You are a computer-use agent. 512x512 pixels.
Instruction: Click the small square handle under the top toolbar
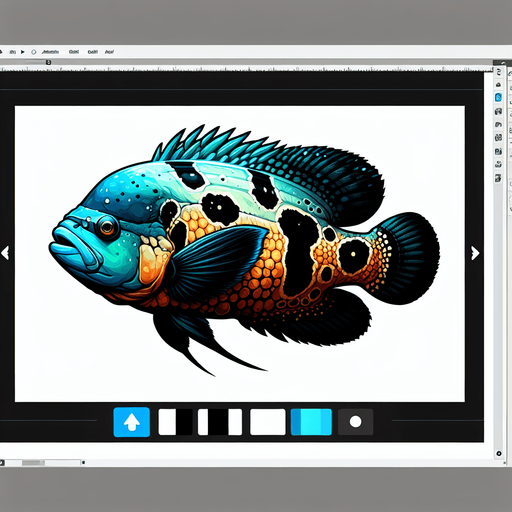(x=49, y=62)
